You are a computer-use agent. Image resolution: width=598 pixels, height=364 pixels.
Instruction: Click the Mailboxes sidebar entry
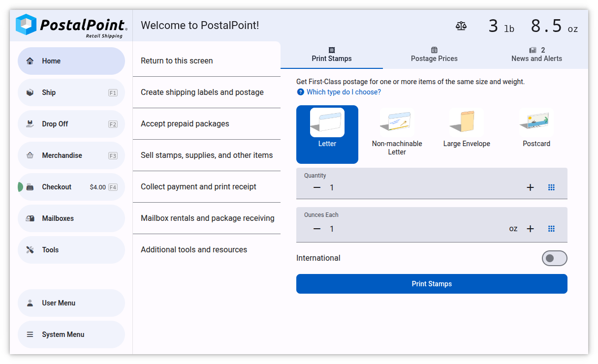tap(71, 218)
